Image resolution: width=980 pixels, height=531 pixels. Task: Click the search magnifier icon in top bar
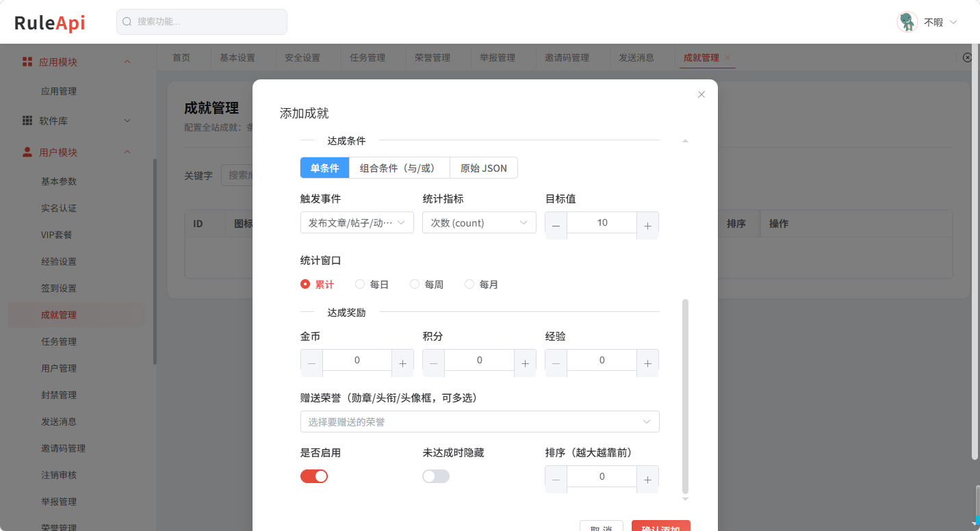[x=127, y=22]
